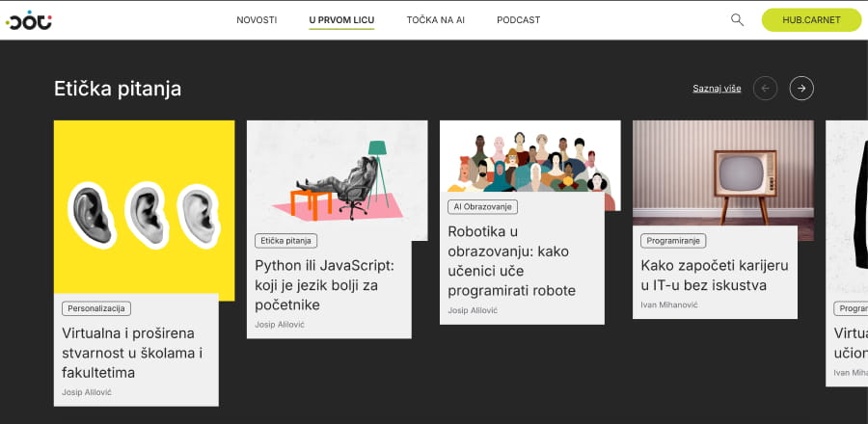Follow the Saznaj više link
The width and height of the screenshot is (868, 424).
pos(717,89)
